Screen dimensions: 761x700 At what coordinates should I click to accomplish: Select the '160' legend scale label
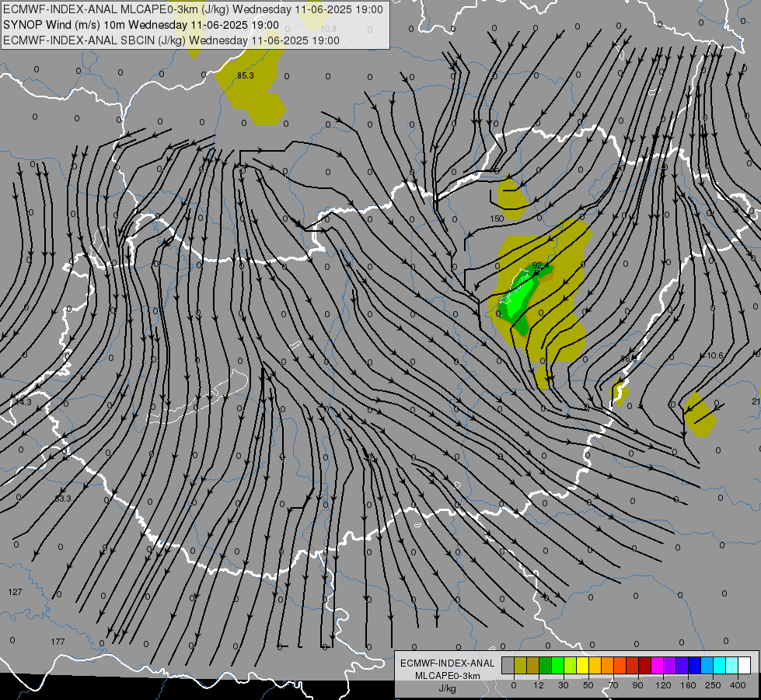(688, 685)
